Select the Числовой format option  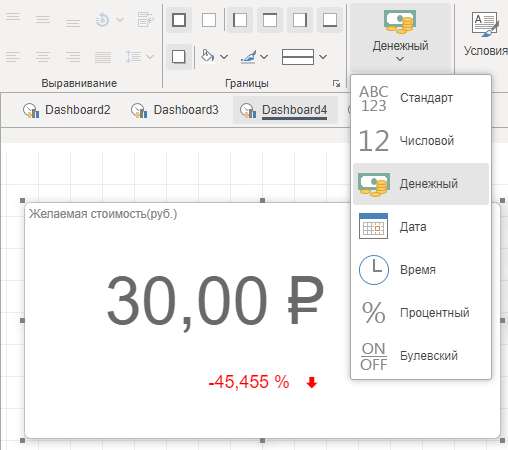(x=421, y=141)
